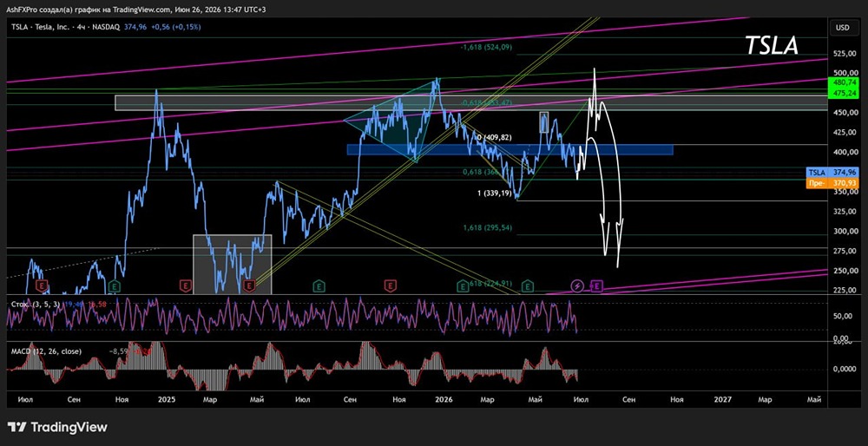The width and height of the screenshot is (868, 446).
Task: Click the green earnings marker nearest the chart's left edge
Action: click(115, 285)
